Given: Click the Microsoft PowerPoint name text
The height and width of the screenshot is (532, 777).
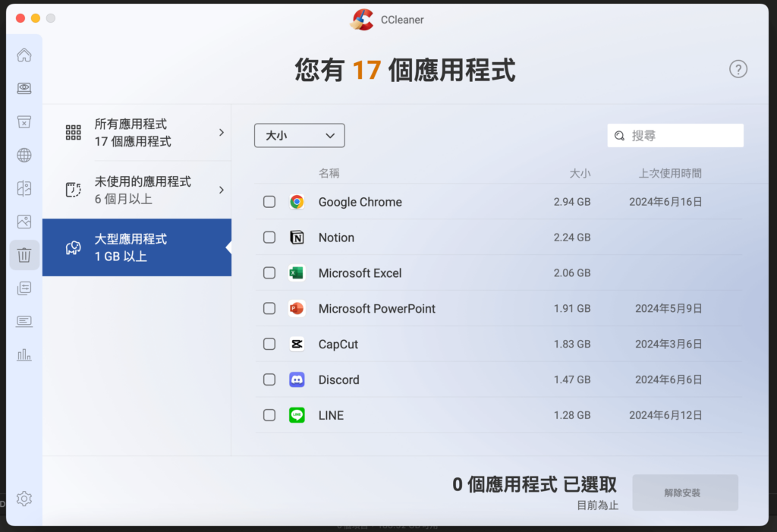Looking at the screenshot, I should (376, 309).
